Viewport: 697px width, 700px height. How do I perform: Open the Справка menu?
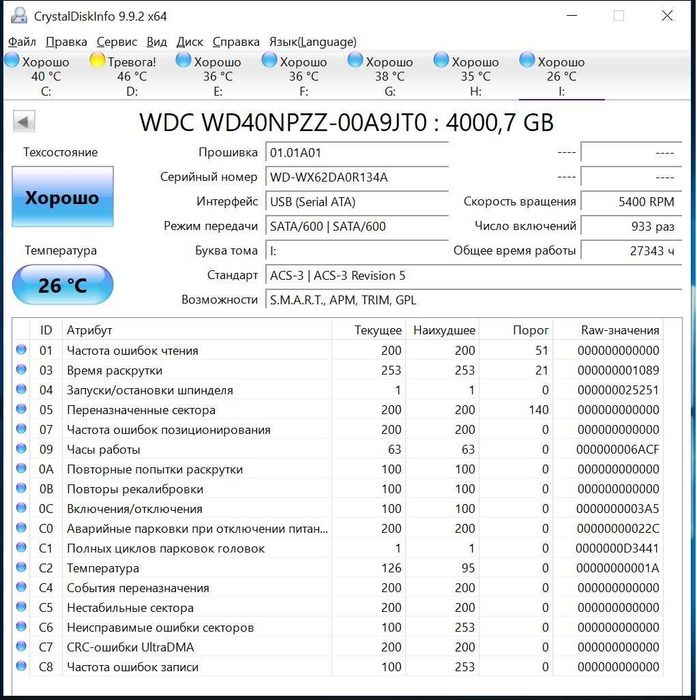tap(236, 42)
